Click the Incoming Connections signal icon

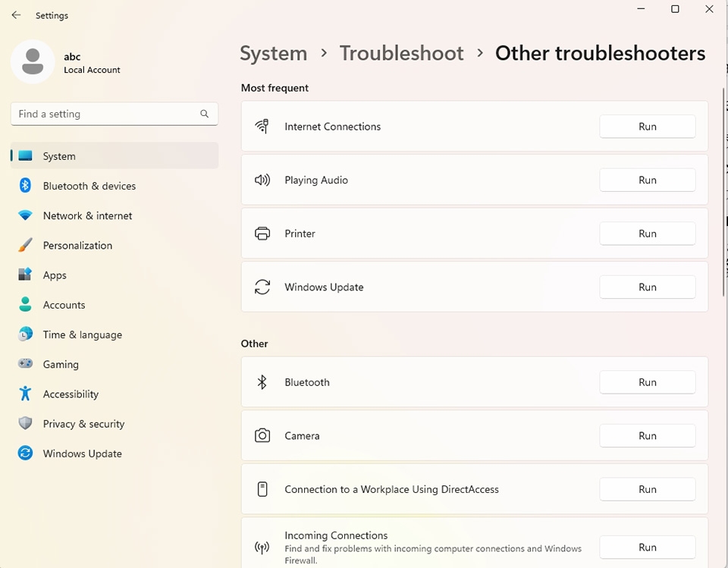tap(262, 547)
